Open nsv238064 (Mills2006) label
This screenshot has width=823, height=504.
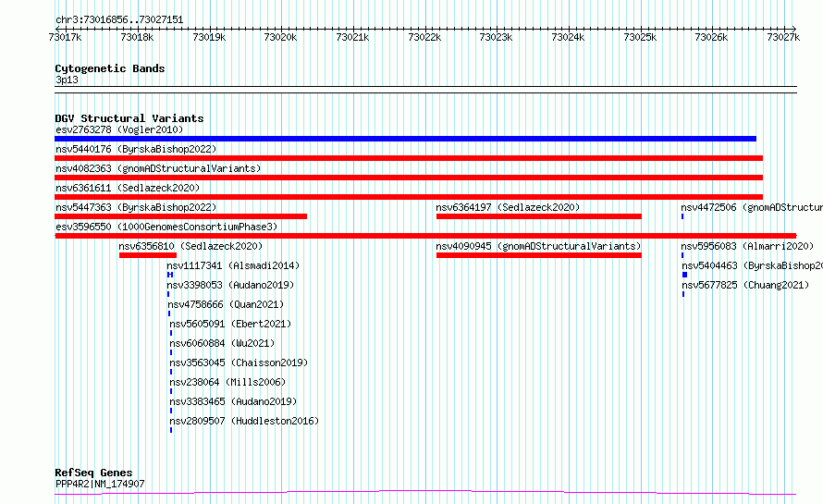point(227,382)
